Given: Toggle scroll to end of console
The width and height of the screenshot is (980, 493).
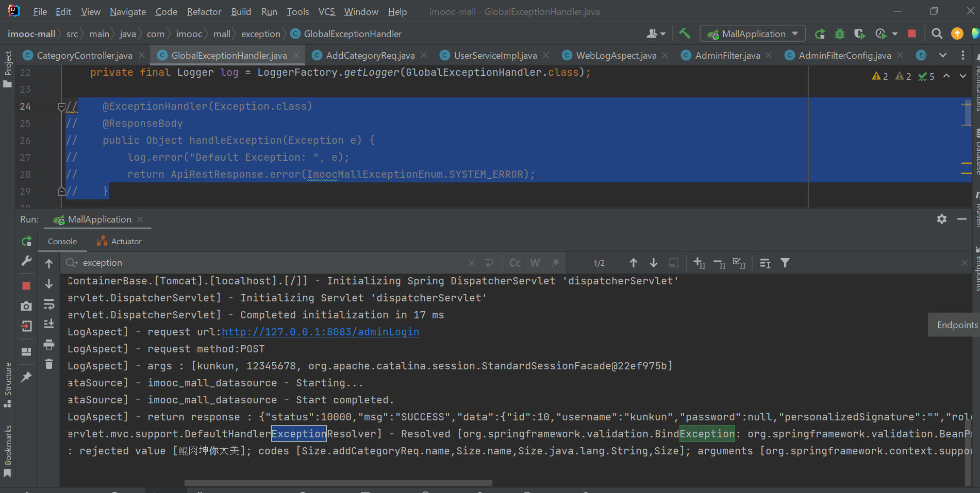Looking at the screenshot, I should point(49,324).
